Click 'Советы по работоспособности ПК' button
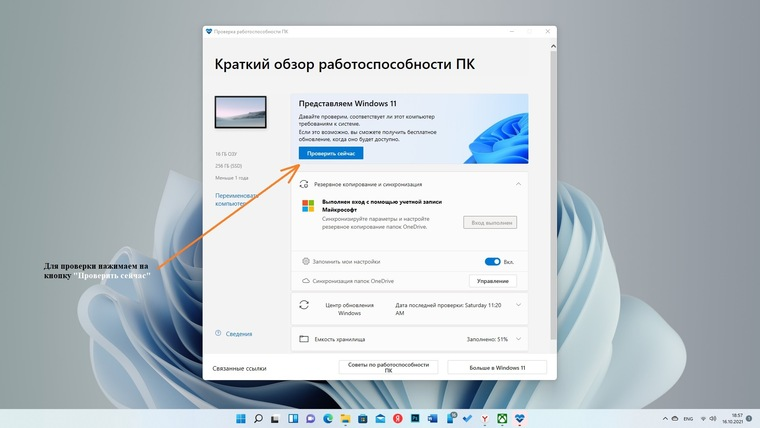The image size is (760, 428). tap(389, 367)
